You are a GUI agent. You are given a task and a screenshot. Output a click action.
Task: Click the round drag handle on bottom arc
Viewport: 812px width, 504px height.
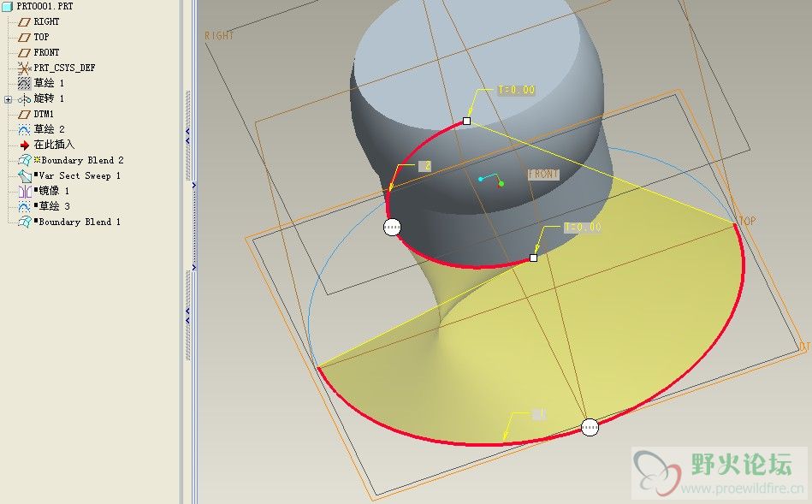(590, 427)
